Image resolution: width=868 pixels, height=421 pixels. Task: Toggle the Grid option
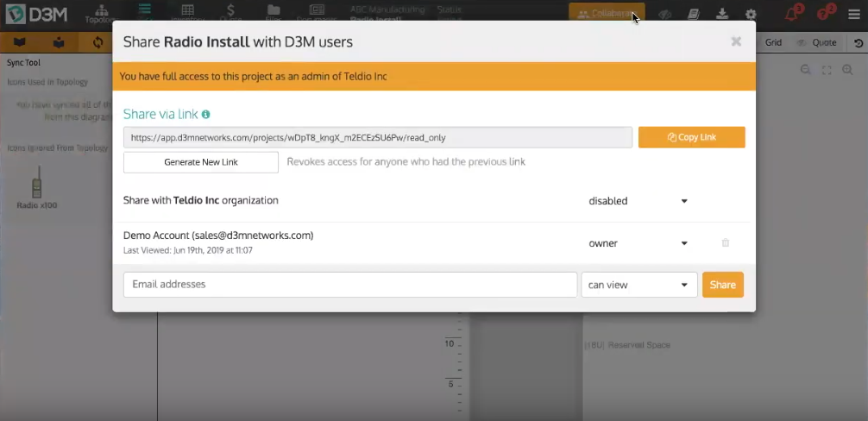[x=772, y=42]
